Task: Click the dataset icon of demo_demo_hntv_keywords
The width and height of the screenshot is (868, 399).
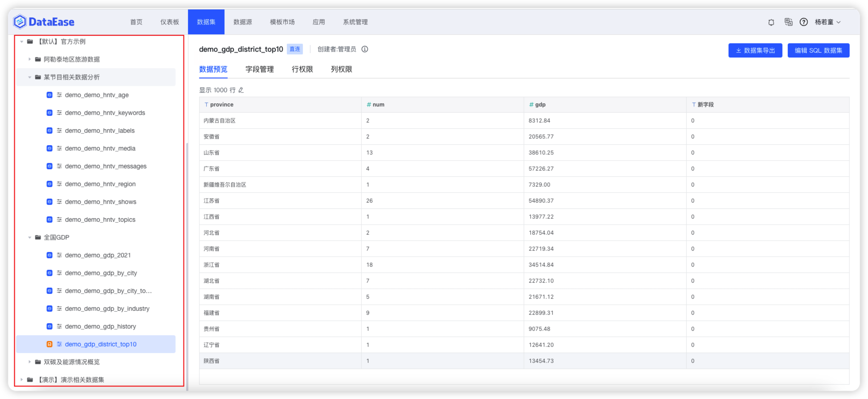Action: (x=49, y=113)
